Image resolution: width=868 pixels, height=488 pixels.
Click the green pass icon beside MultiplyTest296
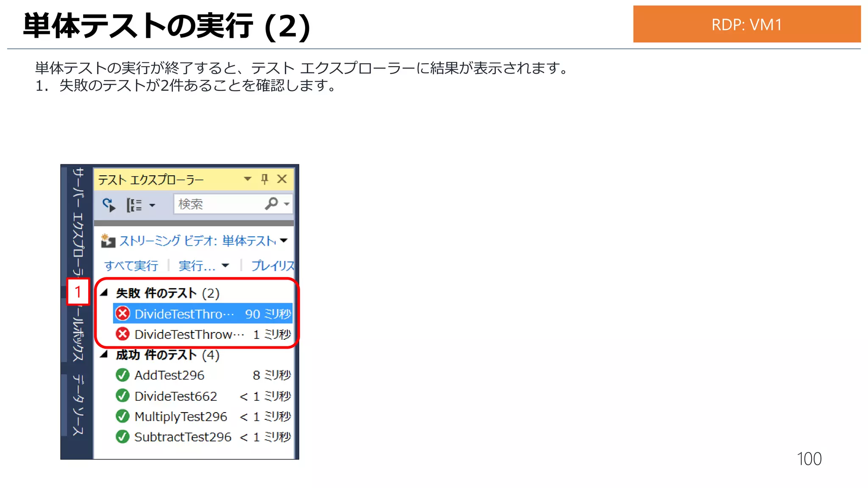(x=122, y=416)
